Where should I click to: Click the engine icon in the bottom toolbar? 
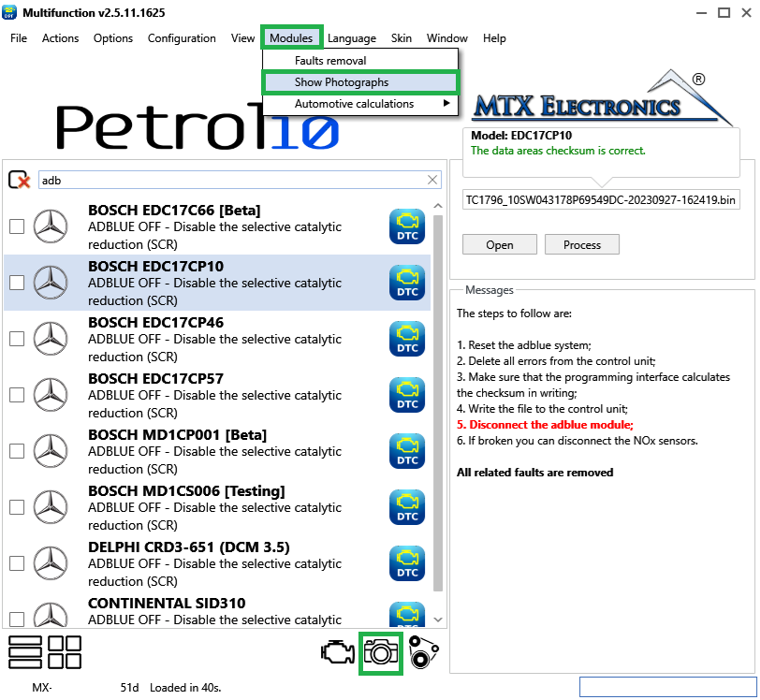point(338,652)
